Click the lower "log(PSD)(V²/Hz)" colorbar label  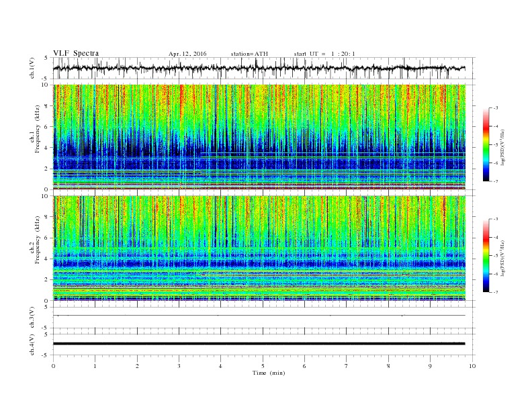(x=503, y=259)
